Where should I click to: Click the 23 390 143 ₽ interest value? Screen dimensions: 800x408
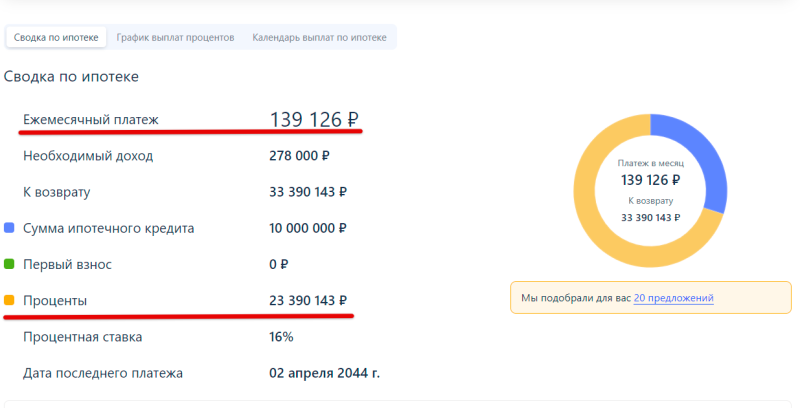click(308, 300)
